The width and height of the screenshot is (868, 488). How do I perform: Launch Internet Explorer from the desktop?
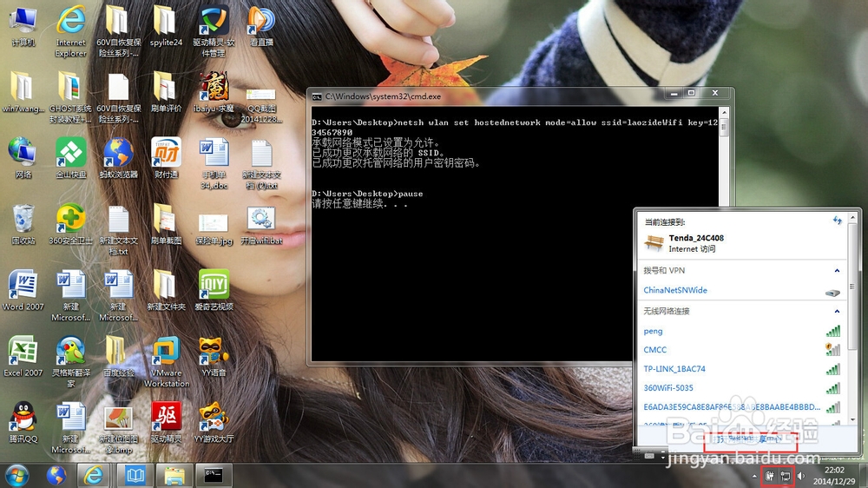[x=71, y=32]
